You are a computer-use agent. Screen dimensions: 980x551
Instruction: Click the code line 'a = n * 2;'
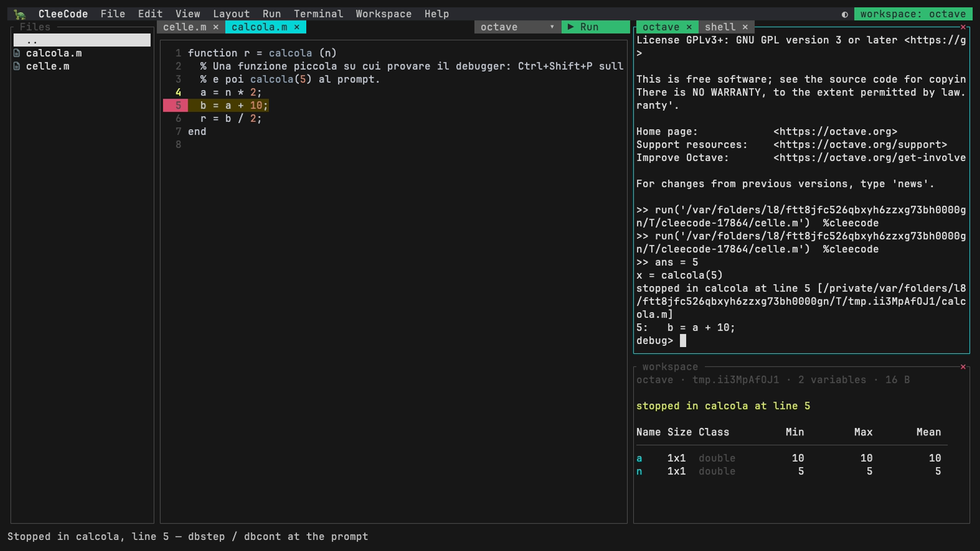231,92
